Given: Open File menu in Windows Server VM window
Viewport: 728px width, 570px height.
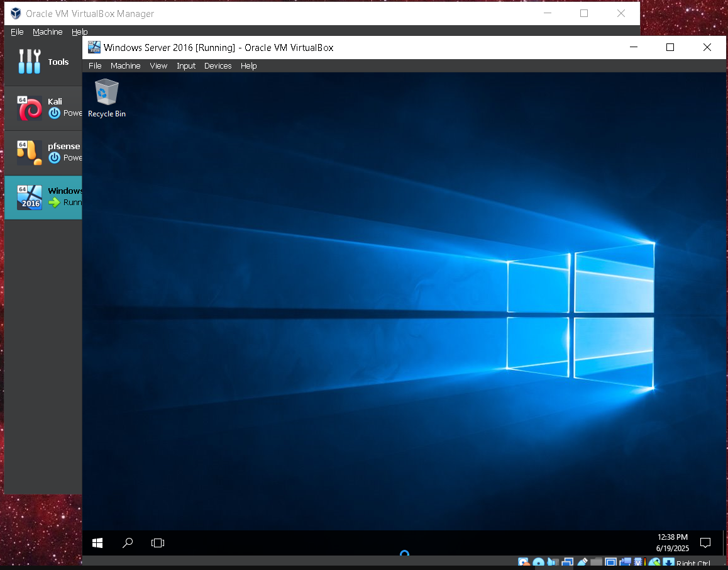Looking at the screenshot, I should (95, 66).
